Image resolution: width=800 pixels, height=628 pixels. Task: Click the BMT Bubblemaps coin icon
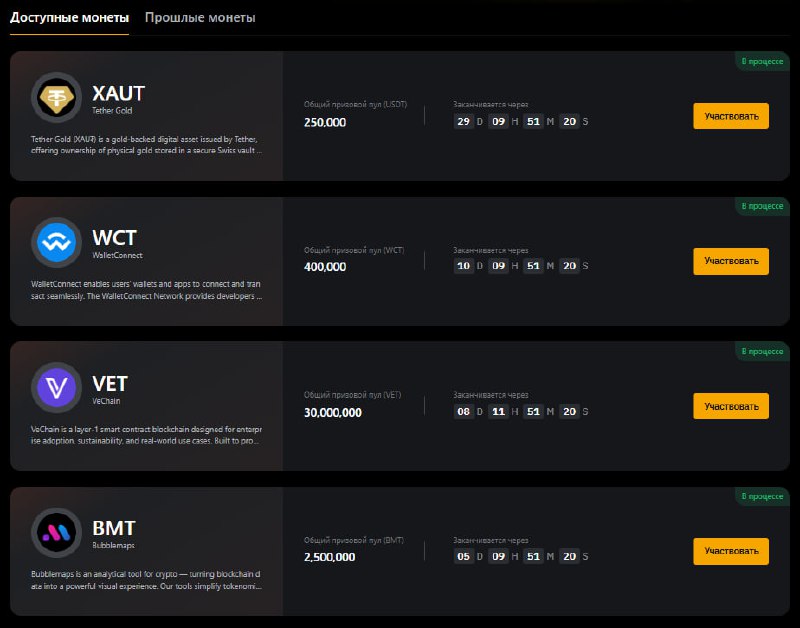56,532
